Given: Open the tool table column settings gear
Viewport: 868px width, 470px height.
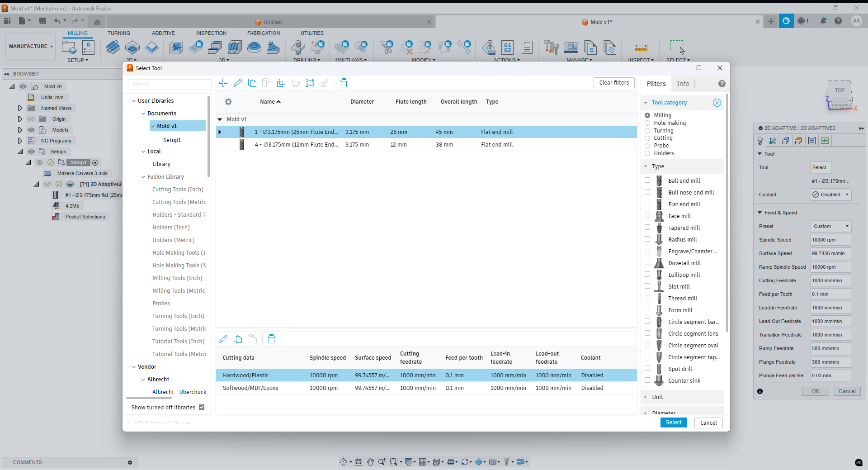Looking at the screenshot, I should point(228,102).
